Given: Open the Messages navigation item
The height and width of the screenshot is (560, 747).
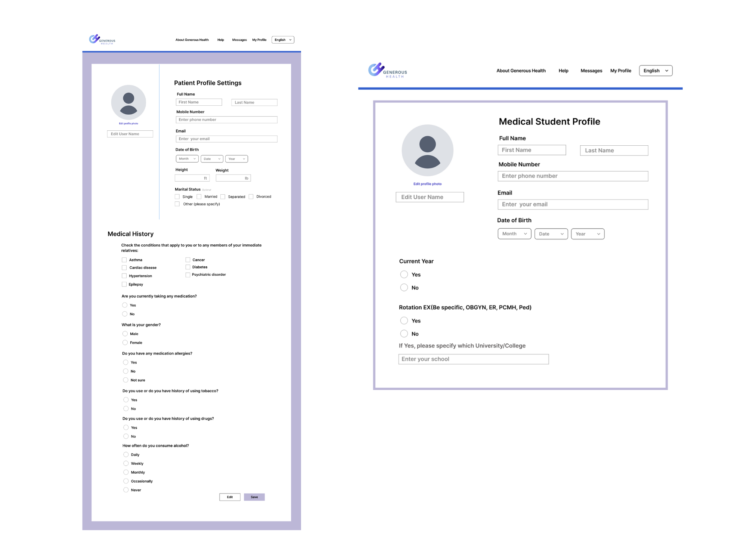Looking at the screenshot, I should click(x=239, y=40).
